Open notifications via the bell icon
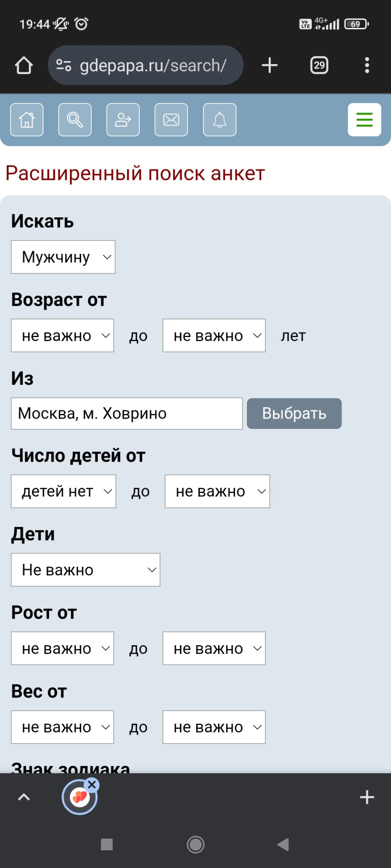Screen dimensions: 391x868 [219, 120]
